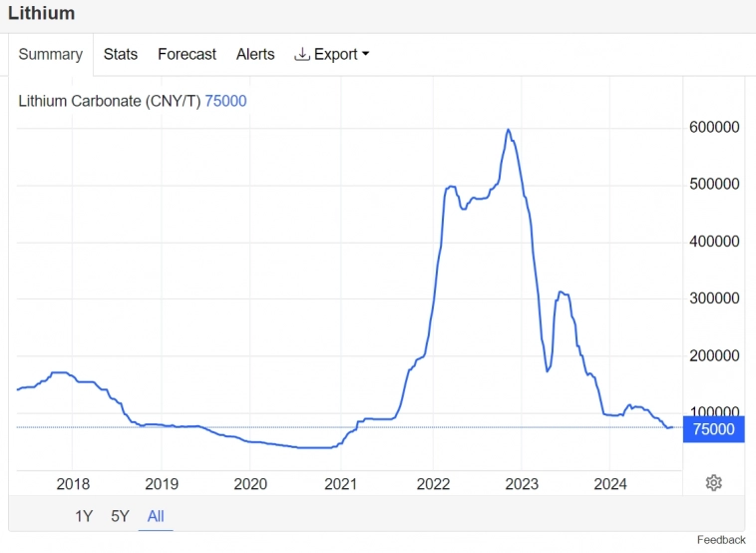
Task: Click the 2024 label on the time axis
Action: tap(609, 484)
